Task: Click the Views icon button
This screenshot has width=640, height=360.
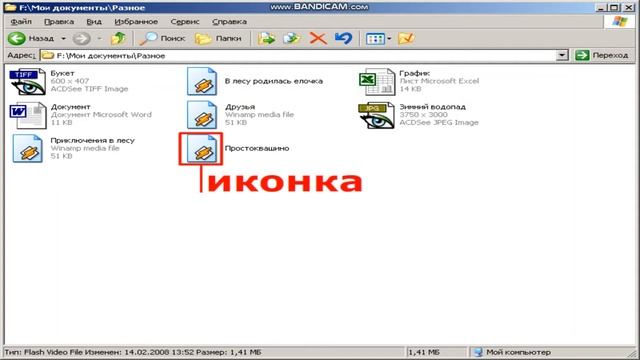Action: pos(375,39)
